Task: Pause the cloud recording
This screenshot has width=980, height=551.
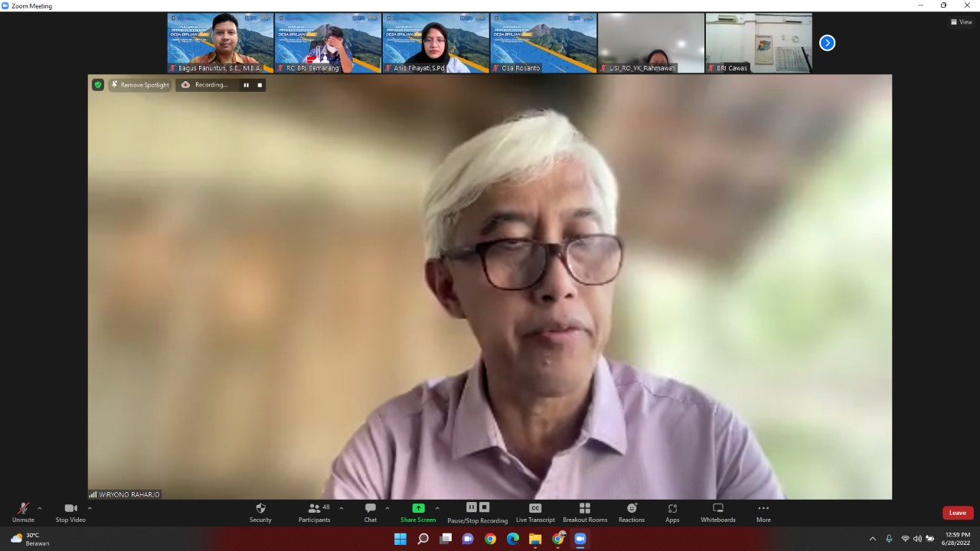Action: 471,507
